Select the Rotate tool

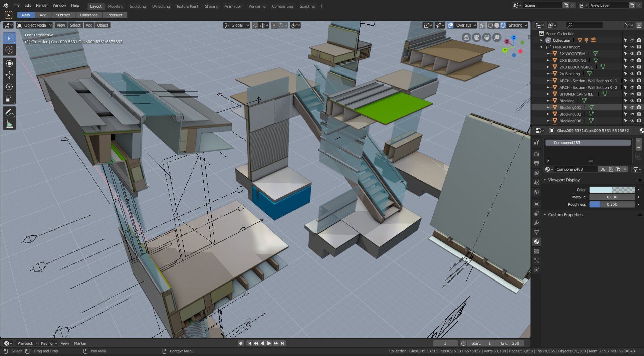click(9, 87)
